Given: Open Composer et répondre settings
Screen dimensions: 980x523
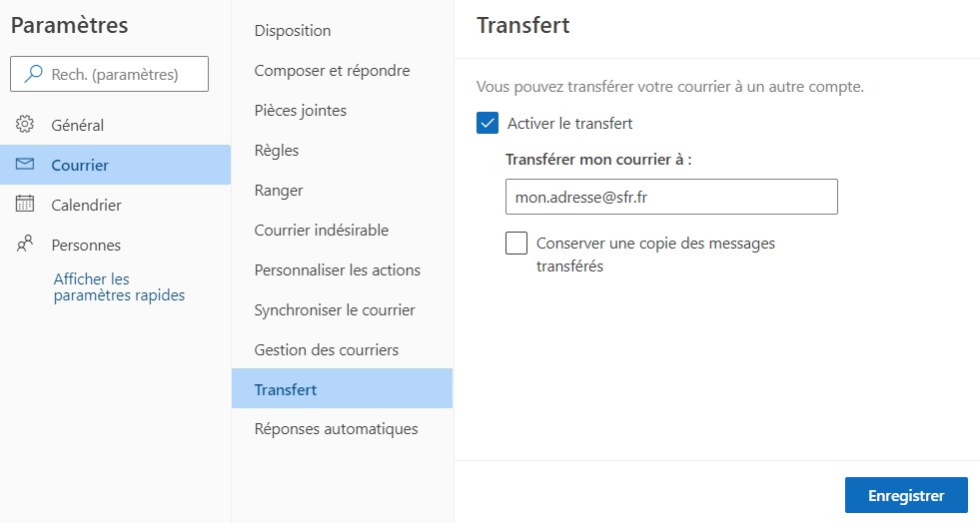Looking at the screenshot, I should point(332,71).
